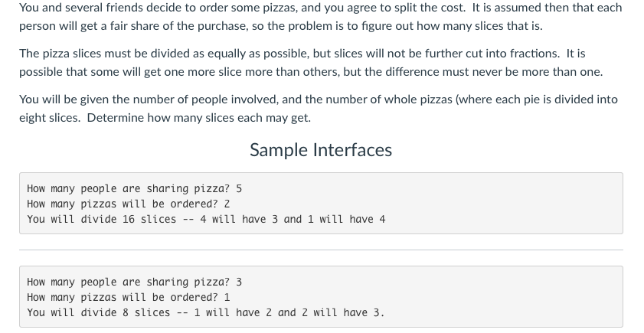Click the "Sample Interfaces" heading

321,150
